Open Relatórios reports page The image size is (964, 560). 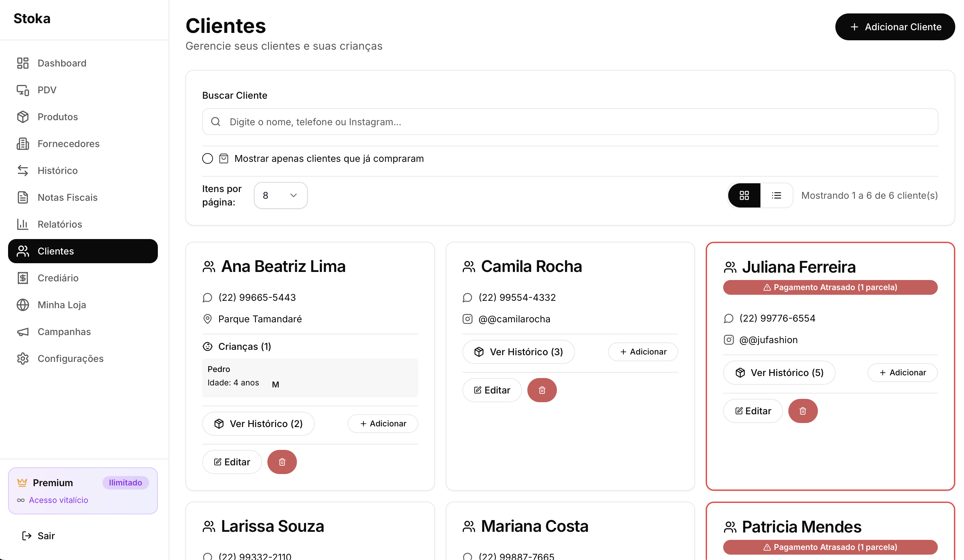pyautogui.click(x=83, y=224)
